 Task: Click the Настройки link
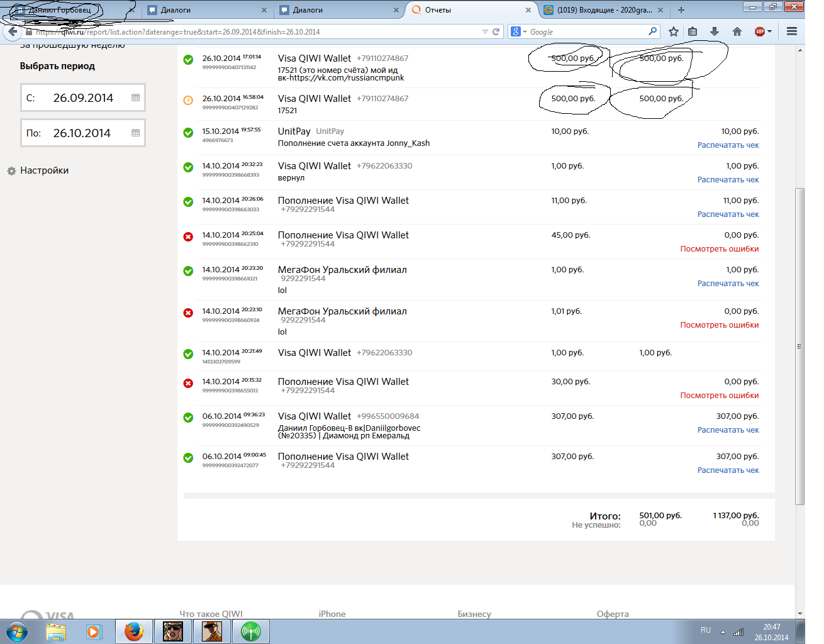(44, 170)
